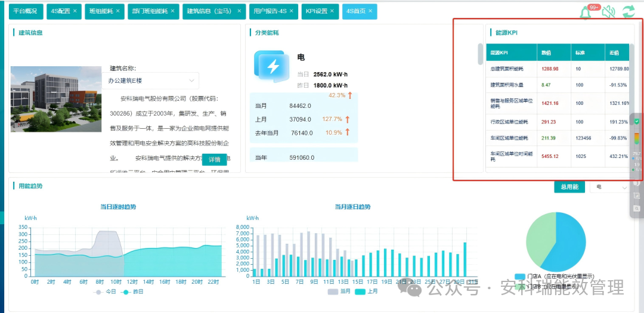This screenshot has width=644, height=313.
Task: Click the office building photo thumbnail
Action: click(x=56, y=99)
